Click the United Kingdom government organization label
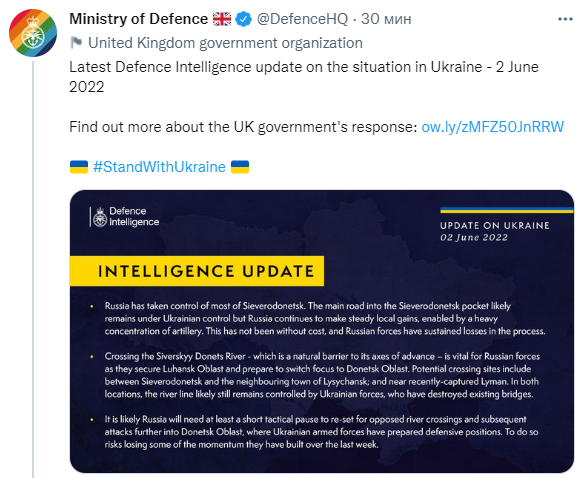This screenshot has height=478, width=583. click(225, 43)
